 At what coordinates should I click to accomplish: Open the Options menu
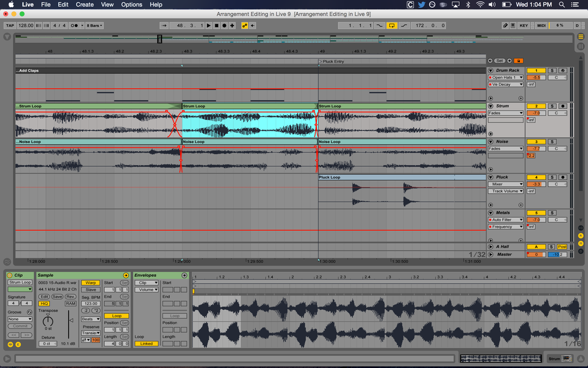pos(132,5)
